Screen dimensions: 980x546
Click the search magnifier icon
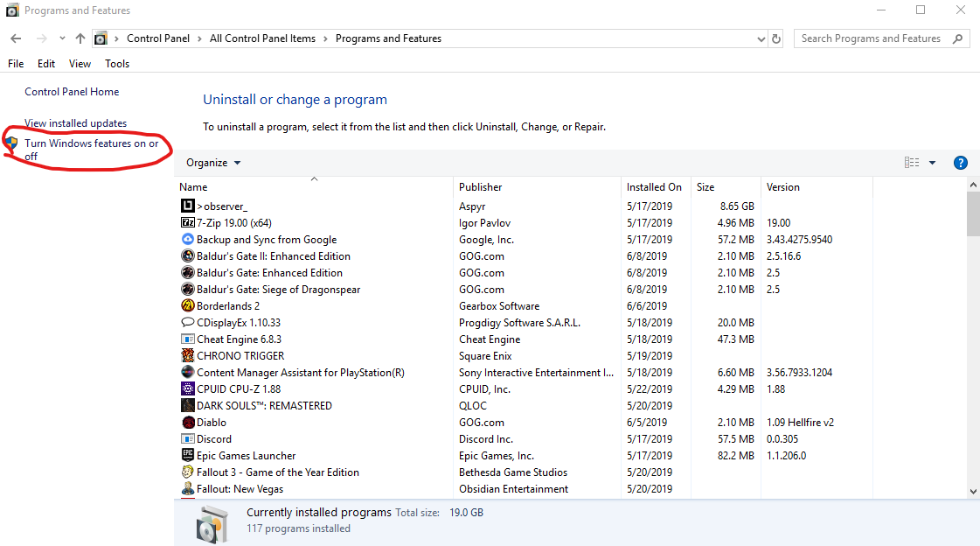pyautogui.click(x=957, y=38)
